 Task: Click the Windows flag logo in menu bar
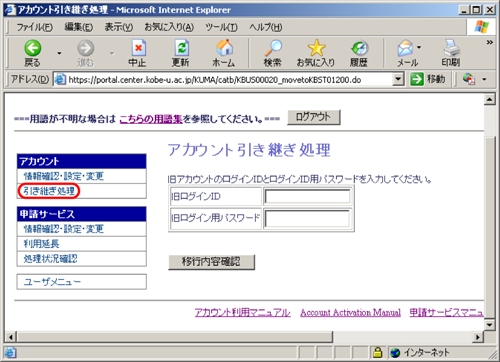pyautogui.click(x=482, y=27)
